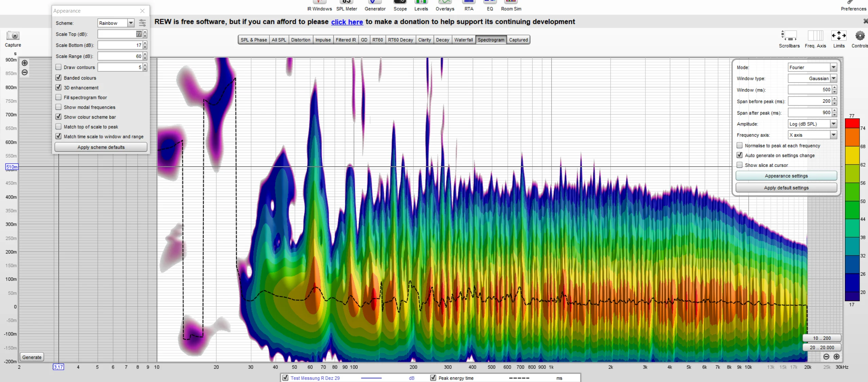Click the Scale Bottom (dB) field
868x382 pixels.
[120, 45]
